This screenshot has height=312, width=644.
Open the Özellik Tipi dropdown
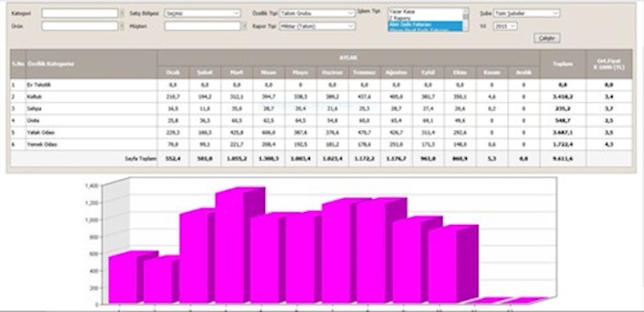(316, 14)
